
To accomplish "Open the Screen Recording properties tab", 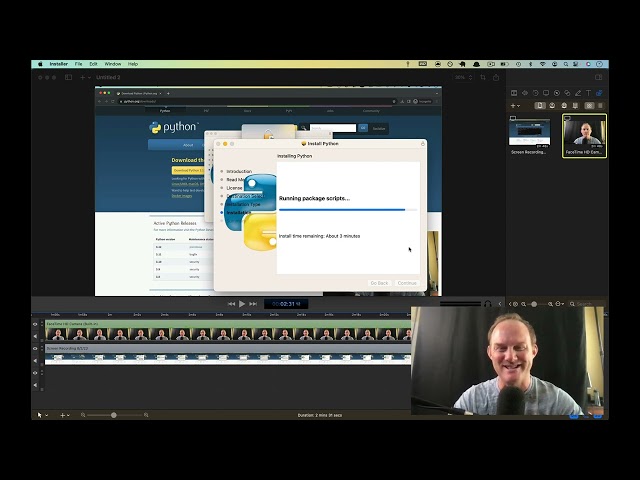I will coord(546,93).
